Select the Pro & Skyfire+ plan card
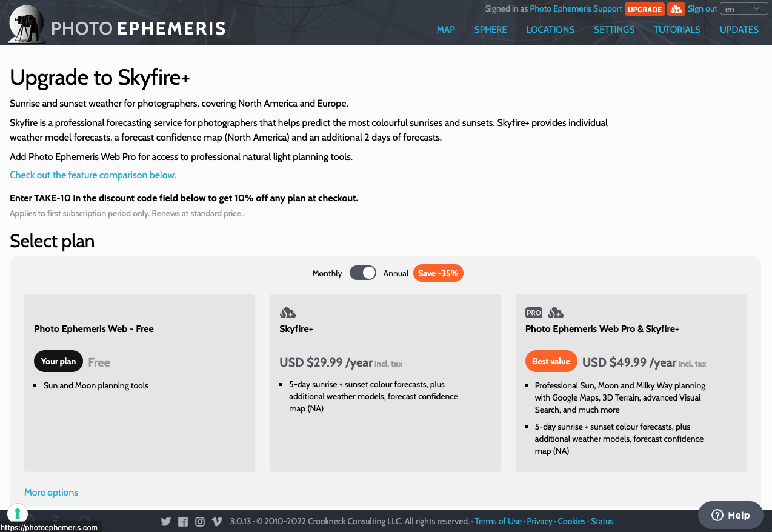Screen dimensions: 772x532 tap(631, 383)
